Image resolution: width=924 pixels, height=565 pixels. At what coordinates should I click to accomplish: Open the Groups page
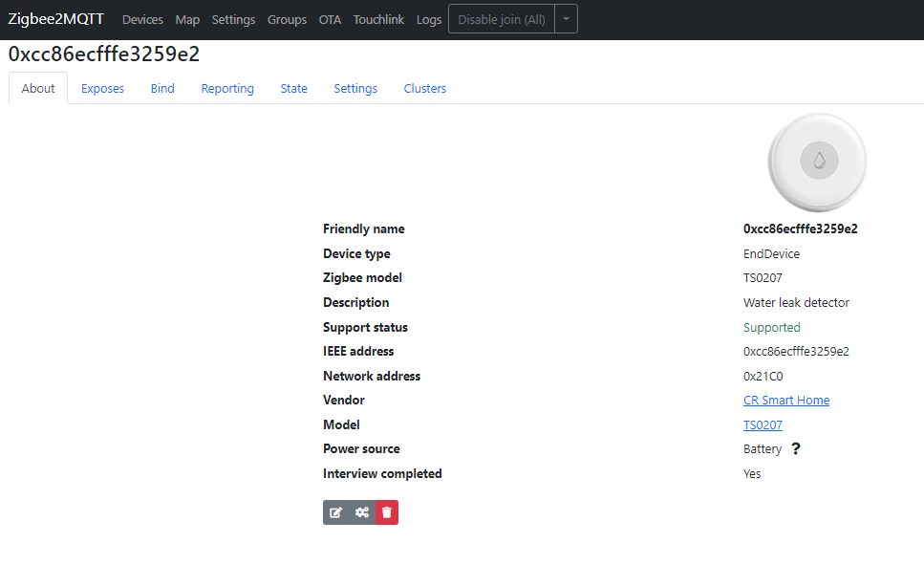287,19
